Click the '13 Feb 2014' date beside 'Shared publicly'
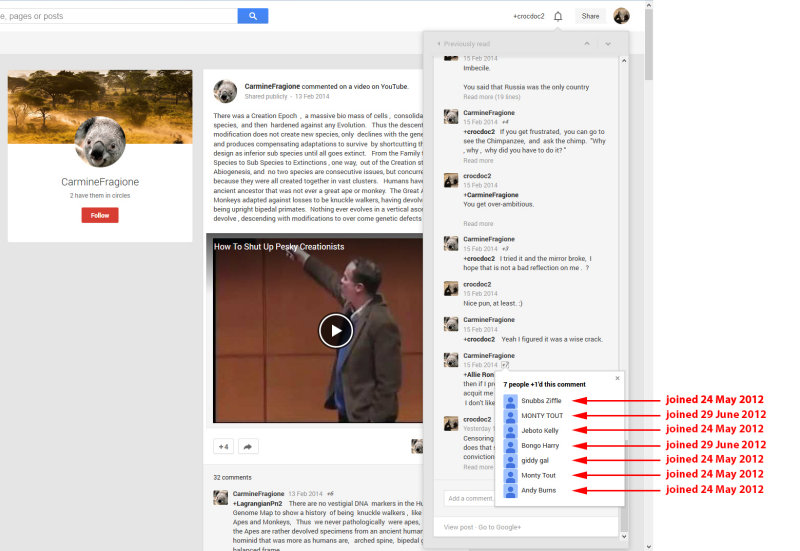Image resolution: width=800 pixels, height=551 pixels. (312, 96)
